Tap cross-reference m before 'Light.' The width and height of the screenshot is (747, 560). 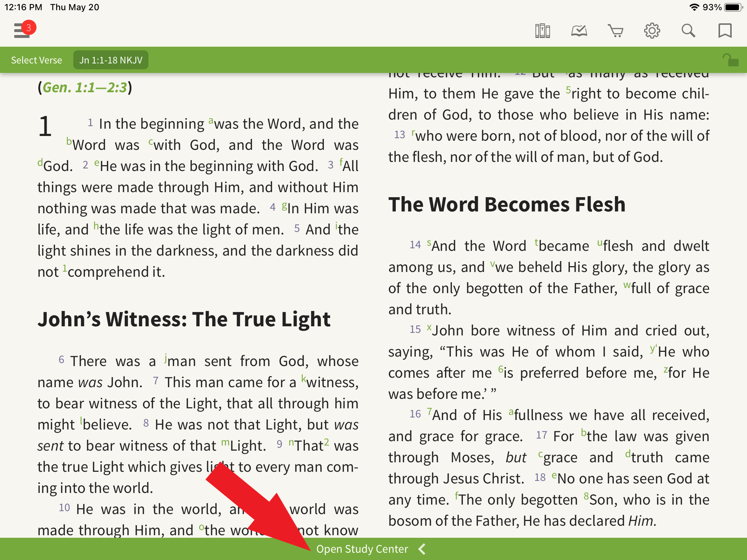coord(225,443)
